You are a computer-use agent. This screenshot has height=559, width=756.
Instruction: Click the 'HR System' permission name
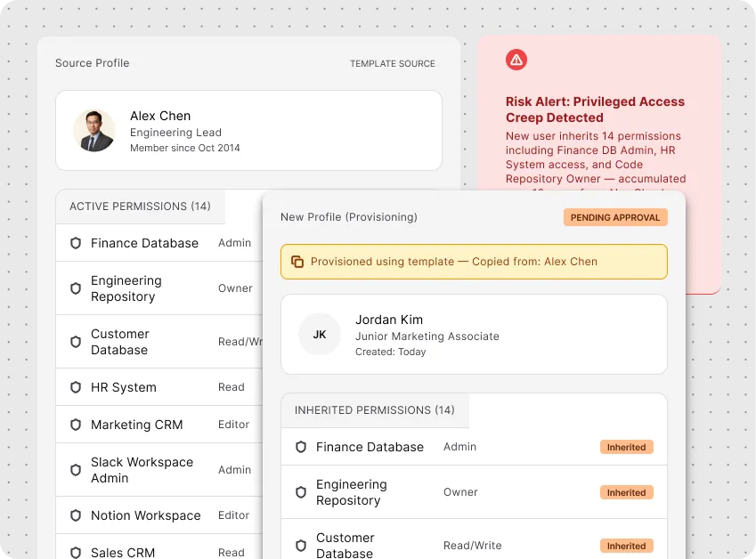coord(124,387)
